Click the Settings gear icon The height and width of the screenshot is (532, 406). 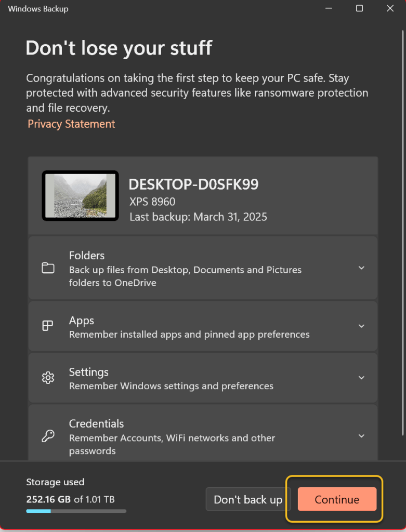(48, 378)
